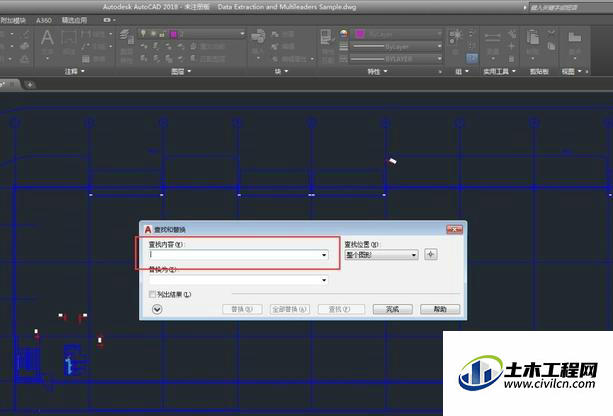This screenshot has width=613, height=416.
Task: Click the Match Properties icon
Action: (x=326, y=37)
